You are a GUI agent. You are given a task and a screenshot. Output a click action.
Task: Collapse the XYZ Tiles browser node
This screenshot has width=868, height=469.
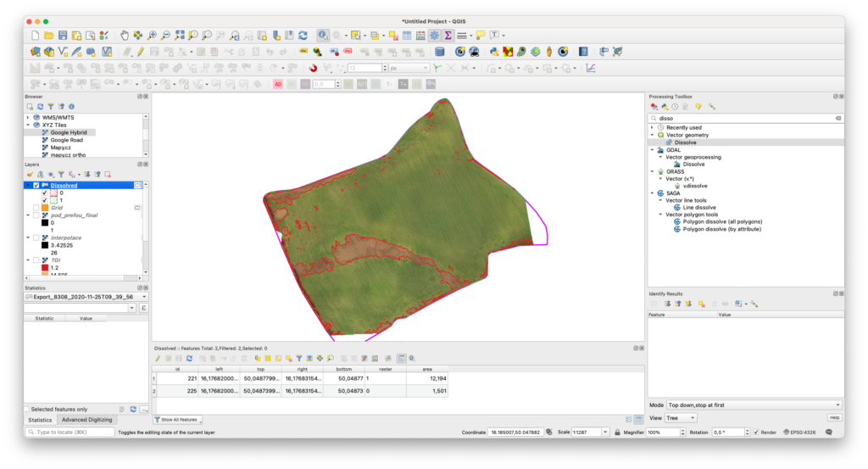tap(28, 125)
